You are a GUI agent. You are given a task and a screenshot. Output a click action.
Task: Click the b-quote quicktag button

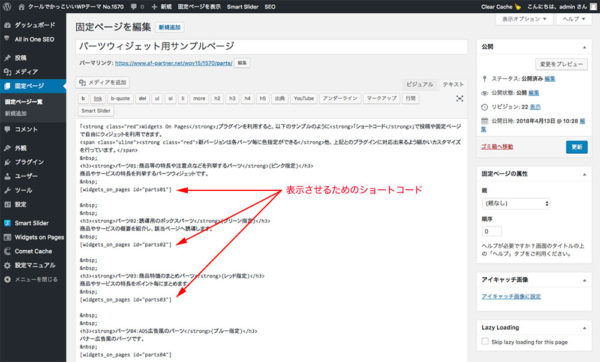click(x=120, y=98)
